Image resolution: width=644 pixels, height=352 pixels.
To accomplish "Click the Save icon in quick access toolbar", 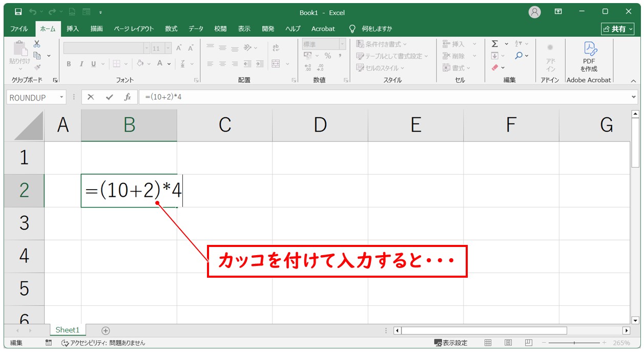I will [18, 12].
